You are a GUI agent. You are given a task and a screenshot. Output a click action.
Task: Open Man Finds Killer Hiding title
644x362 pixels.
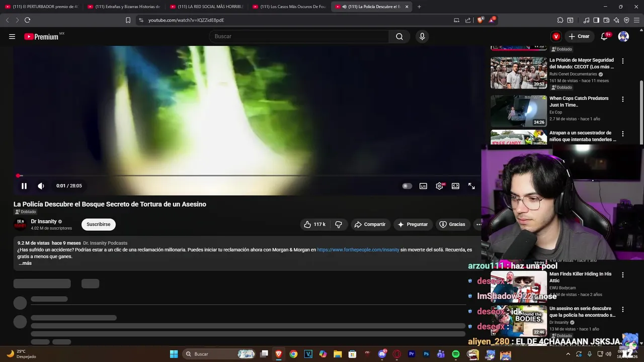581,277
